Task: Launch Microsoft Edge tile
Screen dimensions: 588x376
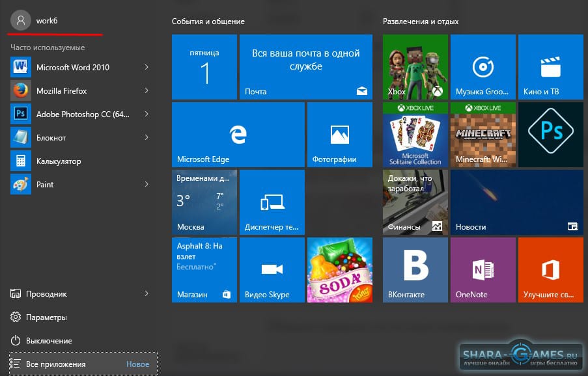Action: [x=238, y=135]
